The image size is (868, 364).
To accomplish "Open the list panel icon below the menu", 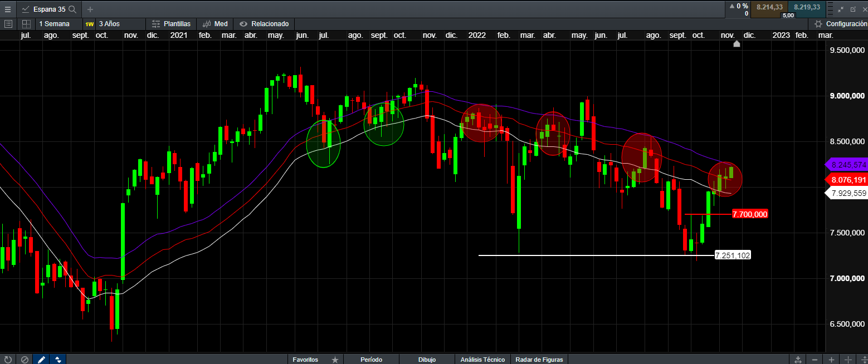I will click(x=8, y=24).
